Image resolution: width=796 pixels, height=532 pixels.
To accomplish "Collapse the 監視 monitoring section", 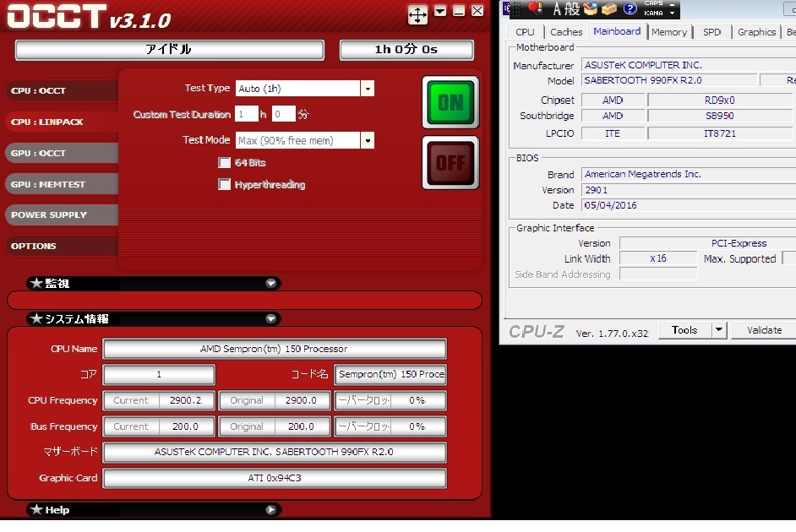I will click(x=271, y=284).
